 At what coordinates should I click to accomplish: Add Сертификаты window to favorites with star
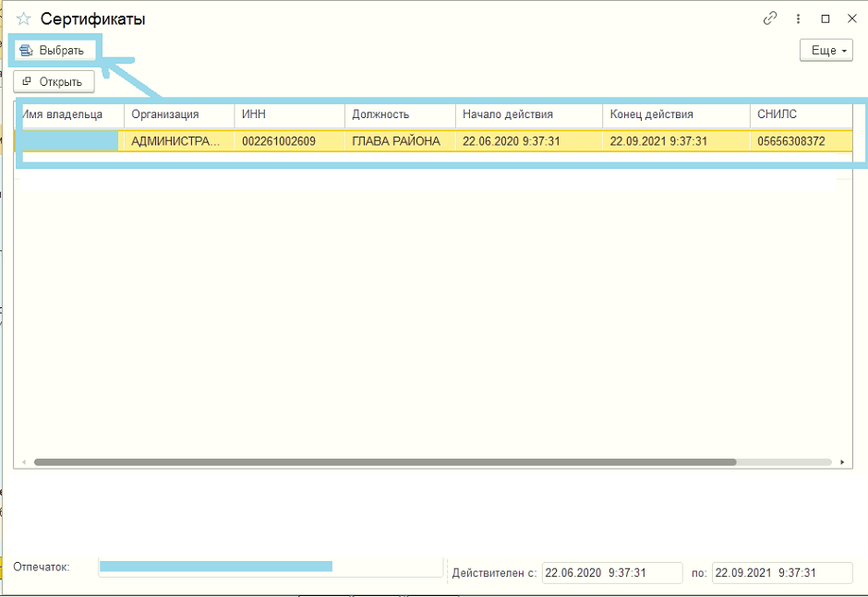24,19
